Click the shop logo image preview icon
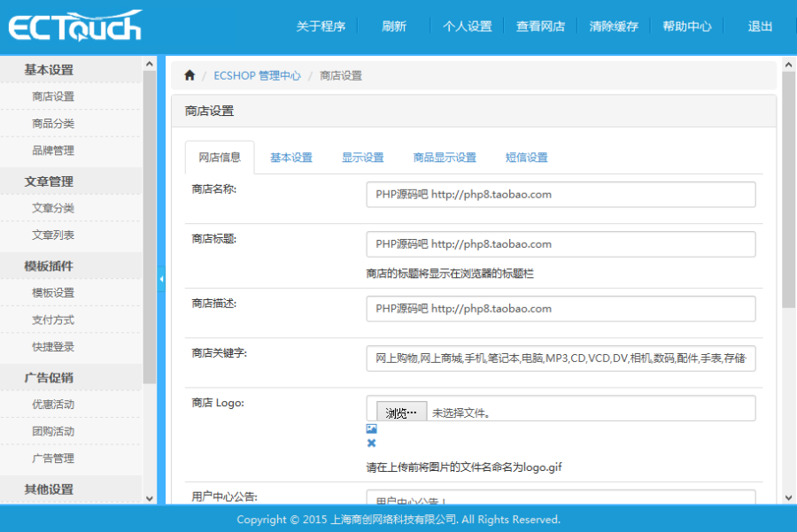 click(x=372, y=428)
